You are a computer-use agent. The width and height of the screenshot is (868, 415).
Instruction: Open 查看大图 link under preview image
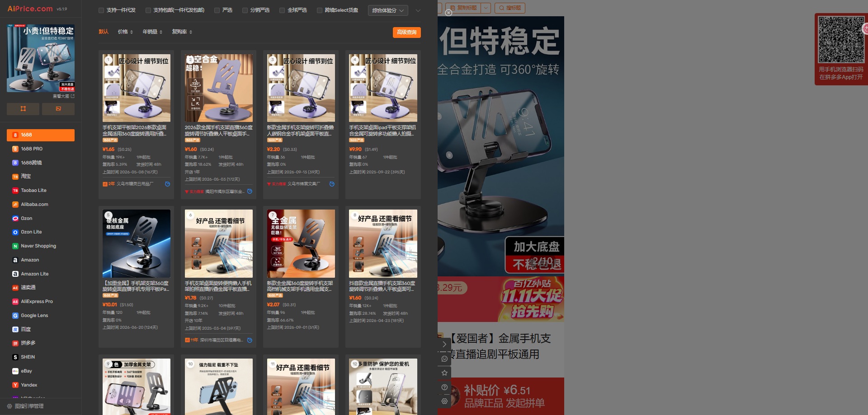click(x=63, y=96)
